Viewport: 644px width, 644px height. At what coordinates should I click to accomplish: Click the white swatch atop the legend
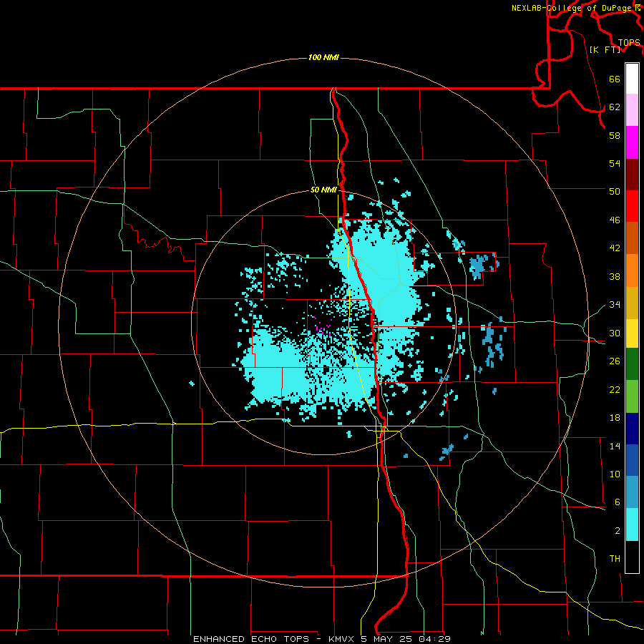[x=632, y=79]
